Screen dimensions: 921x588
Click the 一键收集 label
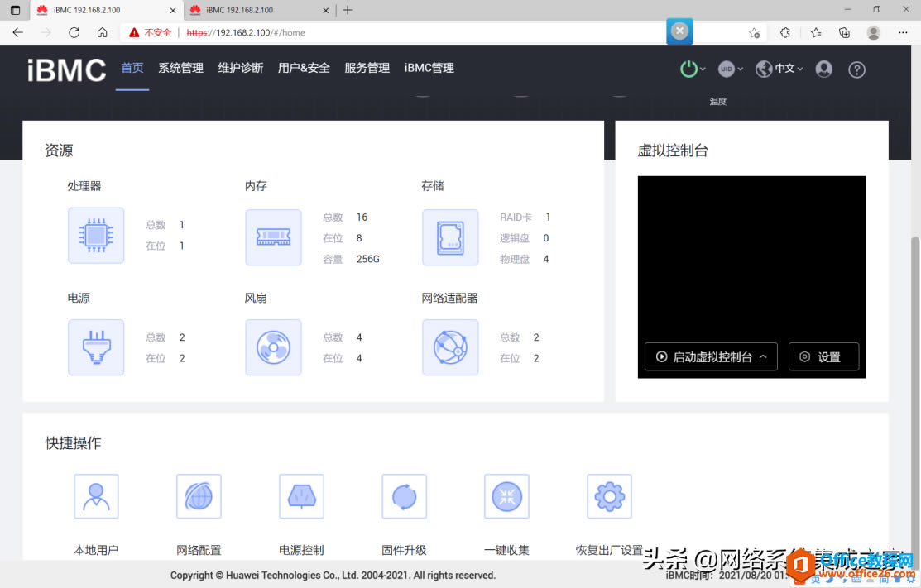506,550
